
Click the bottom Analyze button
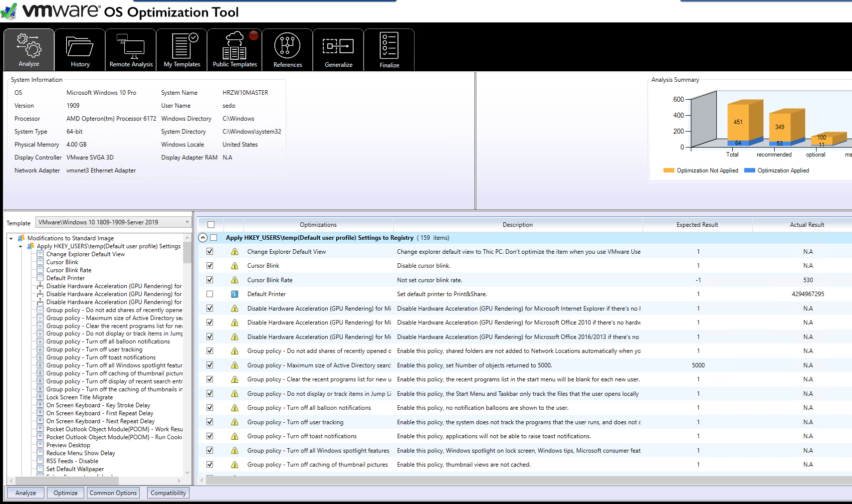click(25, 493)
